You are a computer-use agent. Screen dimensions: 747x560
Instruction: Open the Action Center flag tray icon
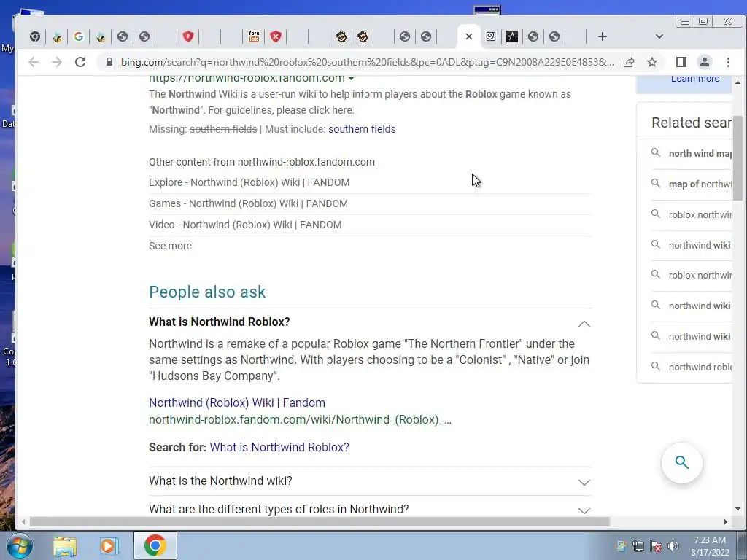[656, 546]
